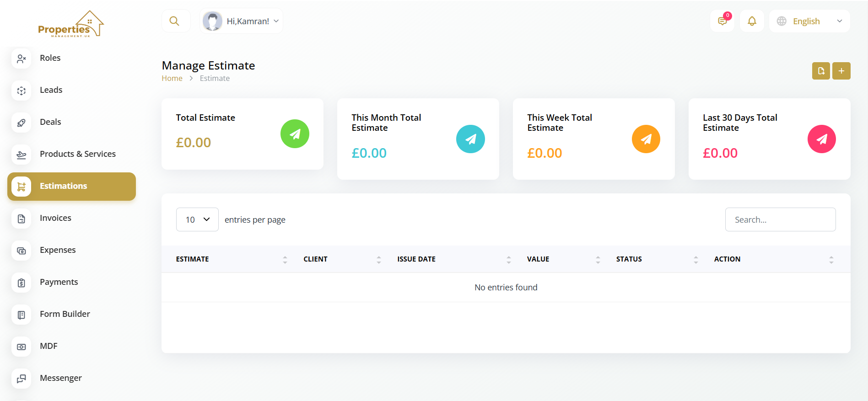Click the orange This Week paper plane icon
868x401 pixels.
click(x=646, y=139)
